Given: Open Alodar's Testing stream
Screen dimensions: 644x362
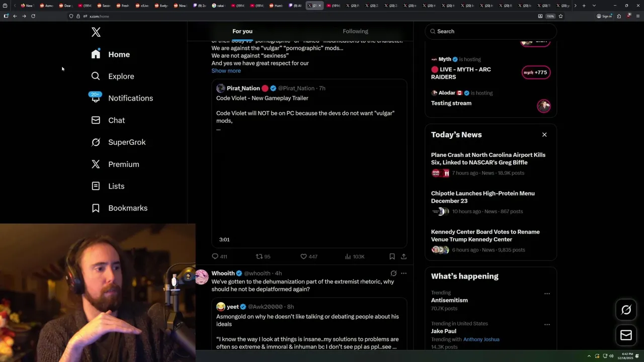Looking at the screenshot, I should (x=451, y=103).
